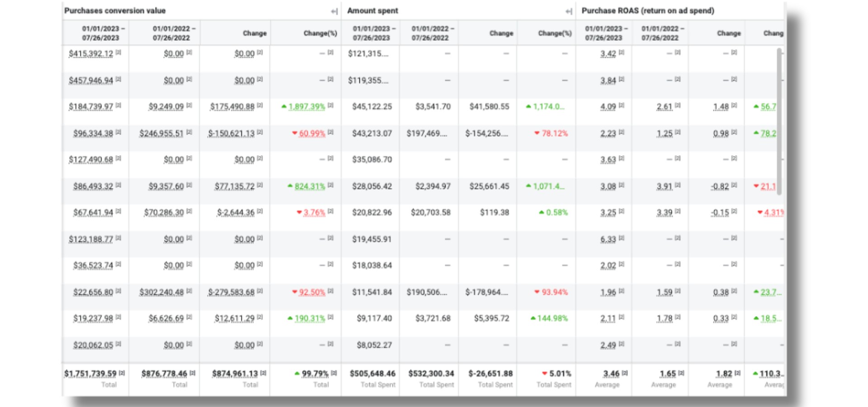Click the vertical scrollbar on table's right

click(779, 122)
